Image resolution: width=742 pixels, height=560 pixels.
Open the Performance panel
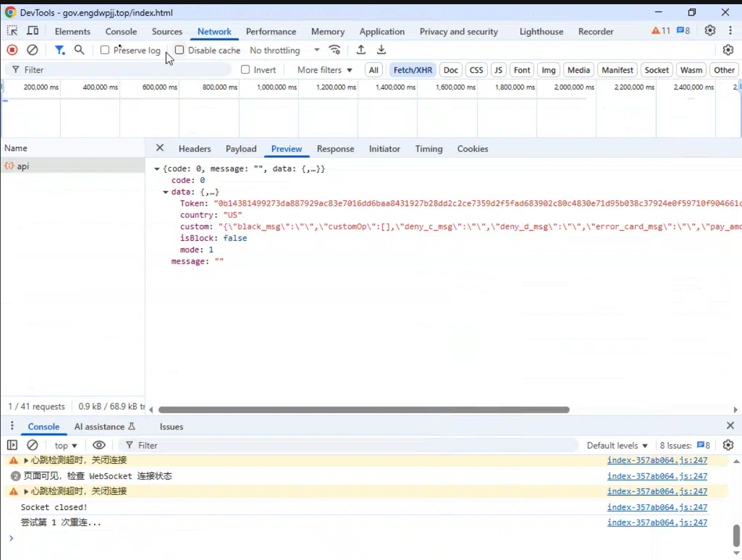[271, 31]
